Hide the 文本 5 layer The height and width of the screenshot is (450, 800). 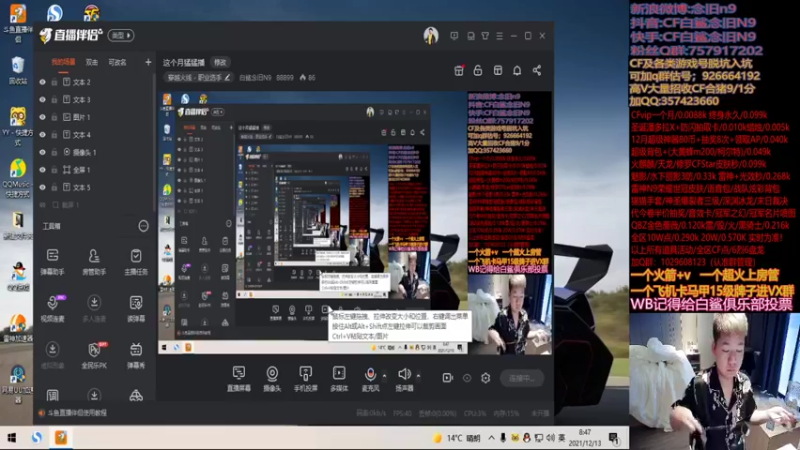point(42,187)
